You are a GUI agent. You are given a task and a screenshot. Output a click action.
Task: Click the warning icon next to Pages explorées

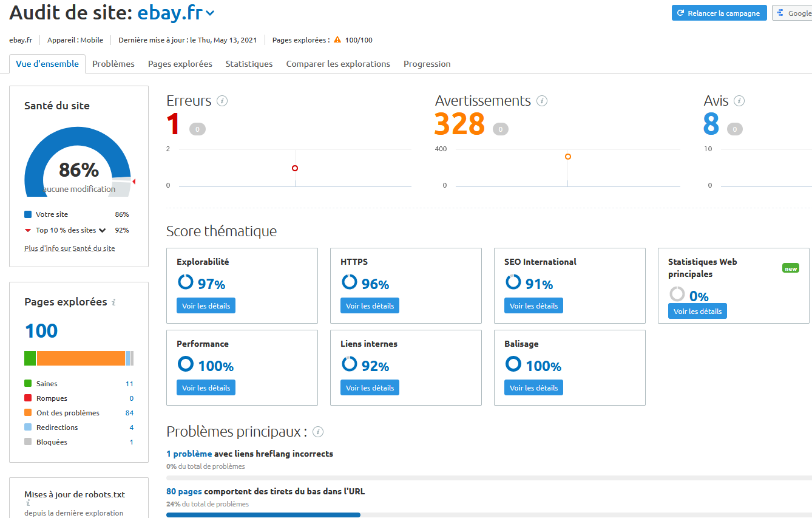point(337,39)
